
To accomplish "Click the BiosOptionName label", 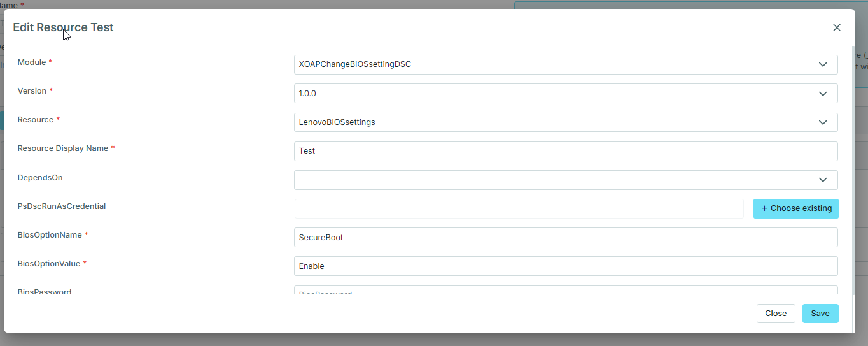I will pyautogui.click(x=50, y=235).
